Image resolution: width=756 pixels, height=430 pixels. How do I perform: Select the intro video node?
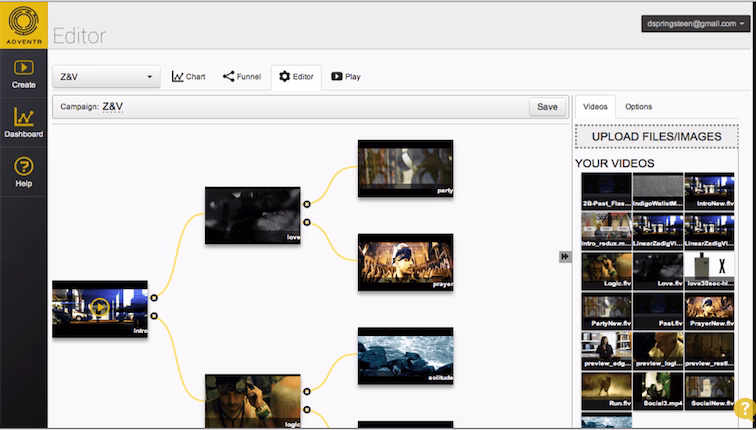[100, 309]
